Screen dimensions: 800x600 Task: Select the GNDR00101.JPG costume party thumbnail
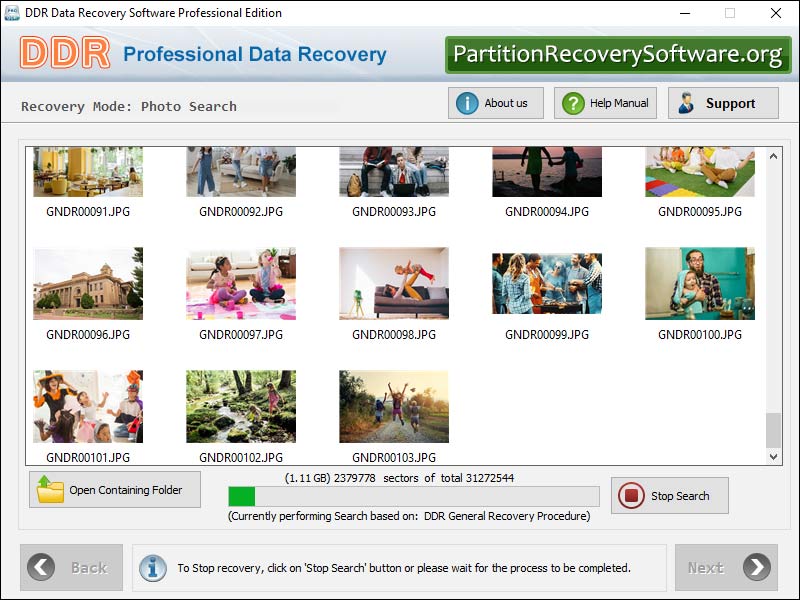[x=88, y=407]
